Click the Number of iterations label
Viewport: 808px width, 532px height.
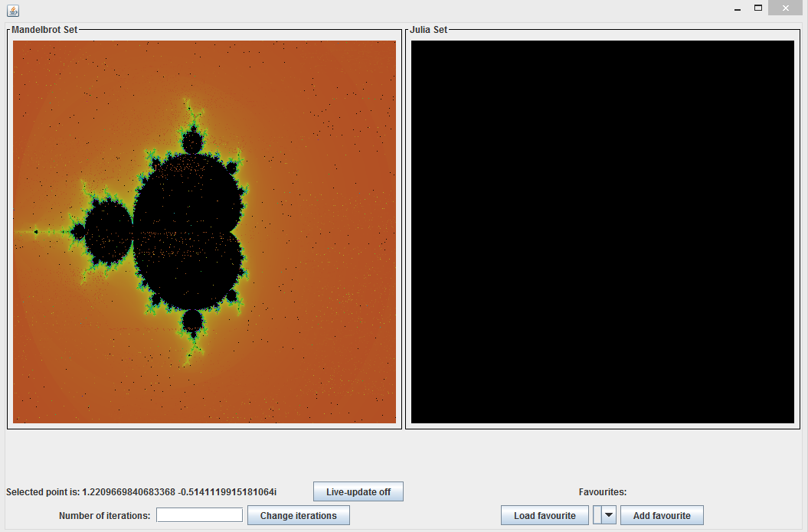click(x=104, y=516)
